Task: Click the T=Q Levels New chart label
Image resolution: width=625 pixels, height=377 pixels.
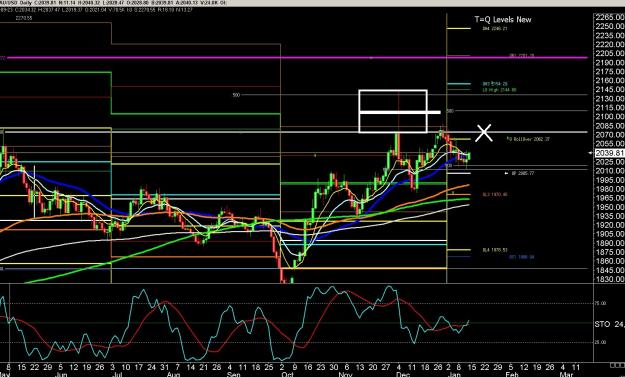Action: pos(503,19)
